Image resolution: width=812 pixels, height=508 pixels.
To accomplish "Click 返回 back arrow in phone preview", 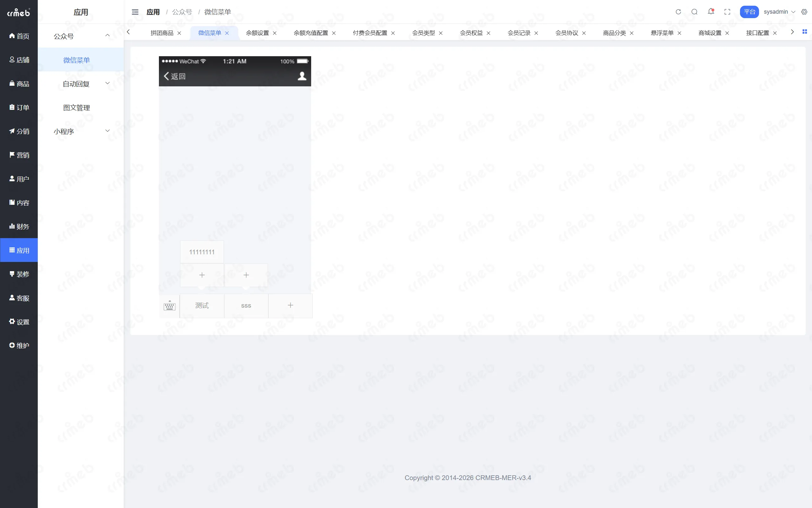I will (x=174, y=76).
